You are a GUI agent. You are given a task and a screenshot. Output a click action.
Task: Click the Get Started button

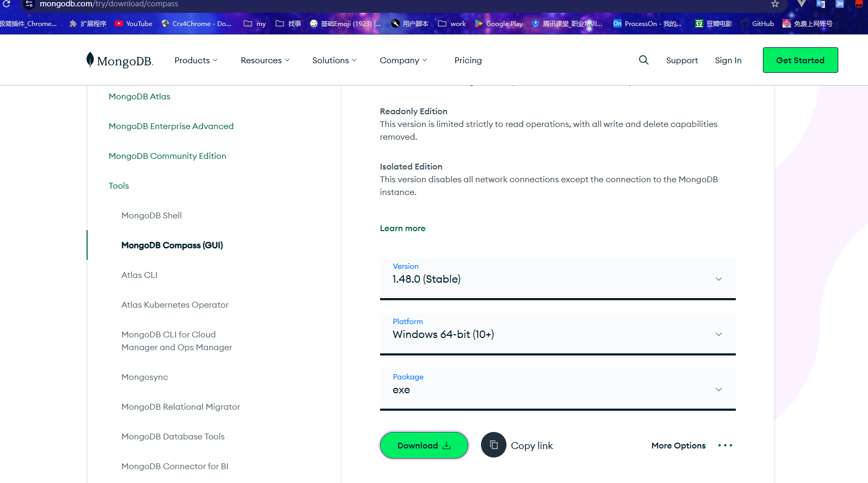click(x=801, y=60)
